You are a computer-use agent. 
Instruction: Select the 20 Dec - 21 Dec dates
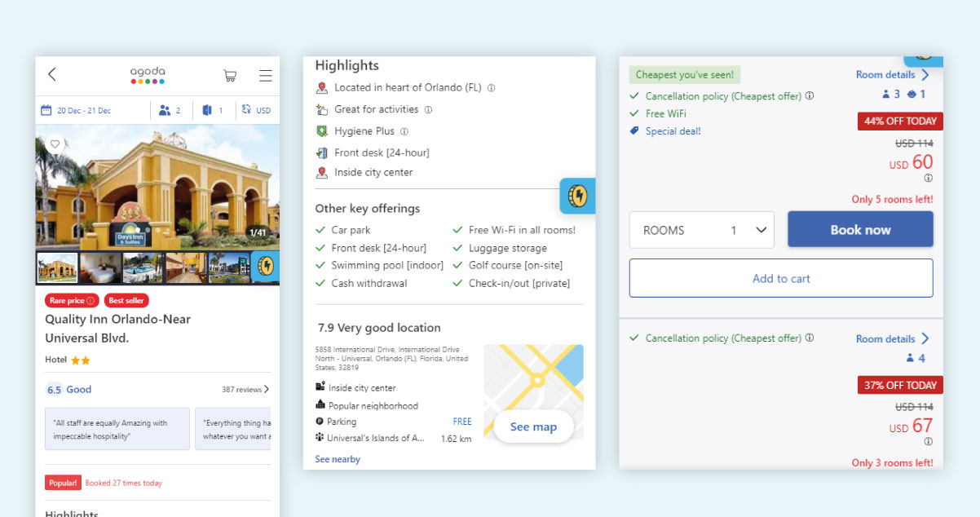pyautogui.click(x=76, y=110)
